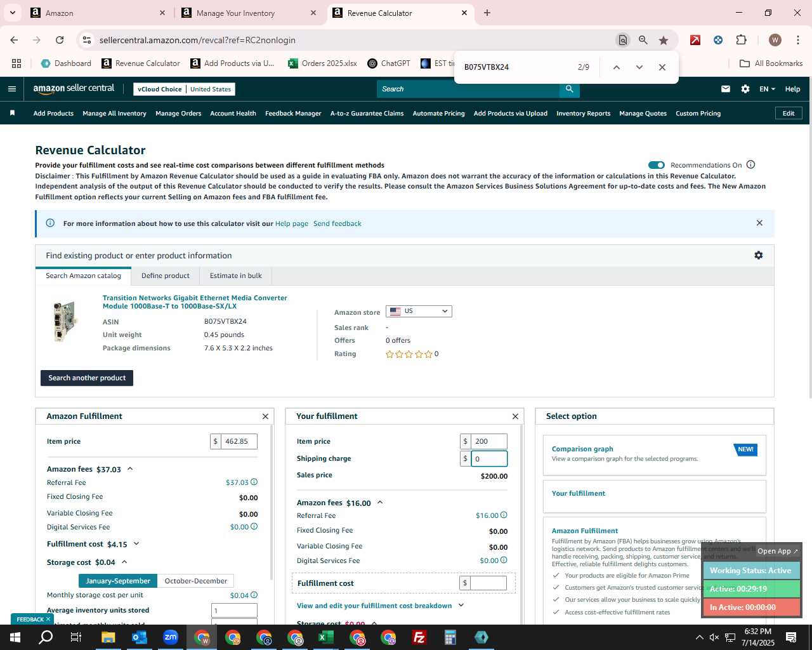Click View and edit your fulfillment cost breakdown
Viewport: 812px width, 650px height.
click(x=374, y=606)
